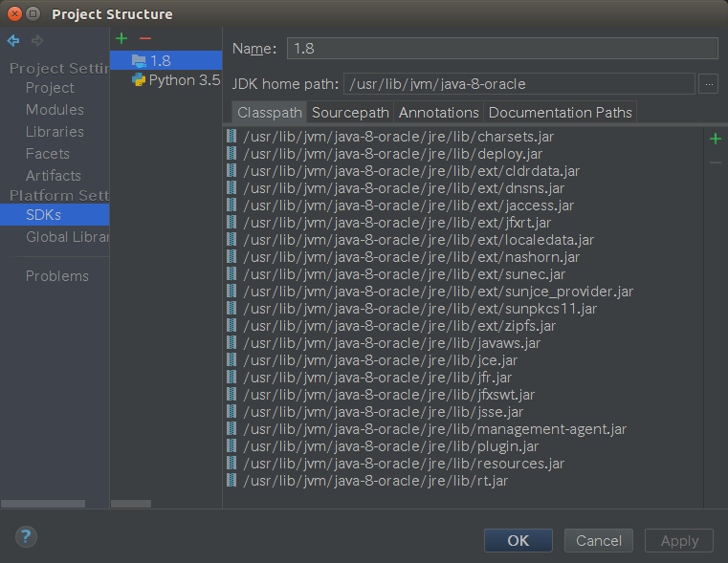This screenshot has width=728, height=563.
Task: Select sunpkcs11.jar classpath entry
Action: coord(420,308)
